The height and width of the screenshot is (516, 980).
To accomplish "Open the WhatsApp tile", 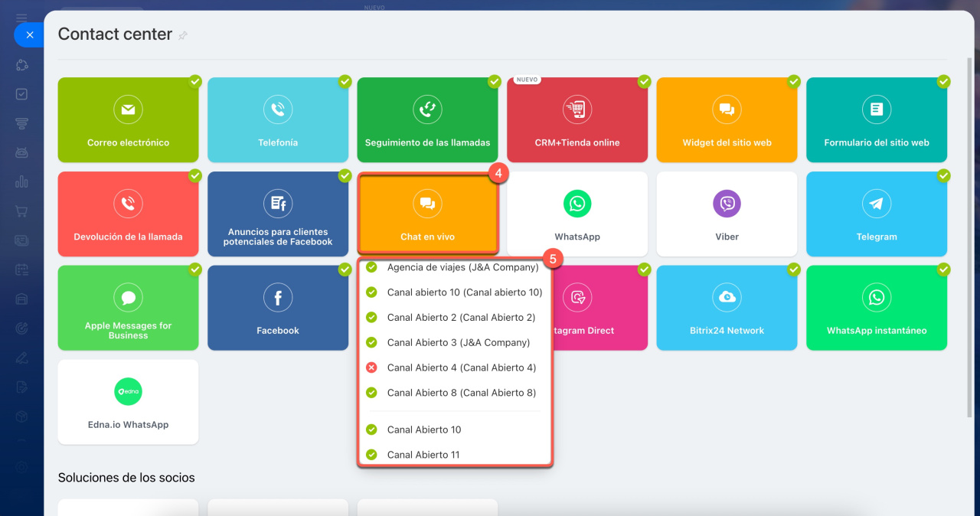I will 577,214.
